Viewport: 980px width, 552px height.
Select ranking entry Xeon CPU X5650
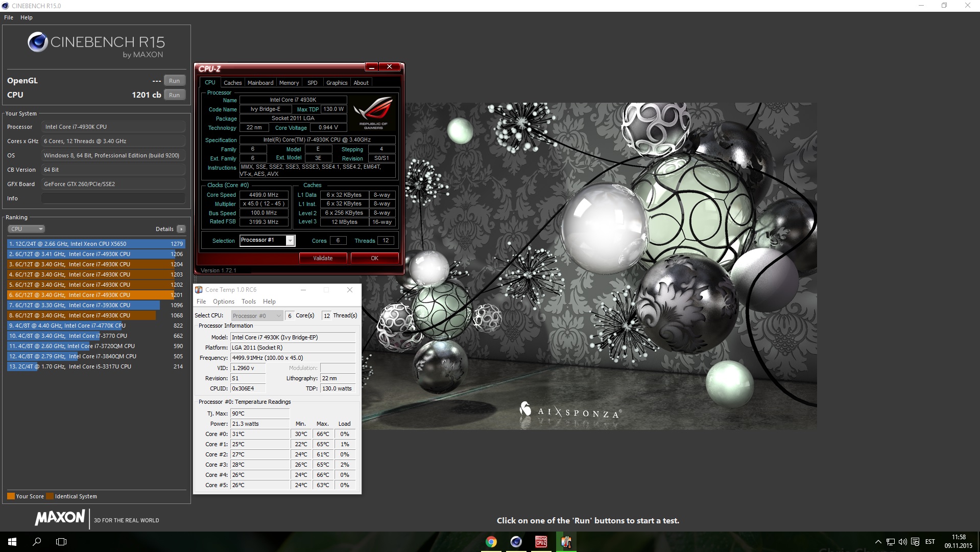tap(96, 244)
